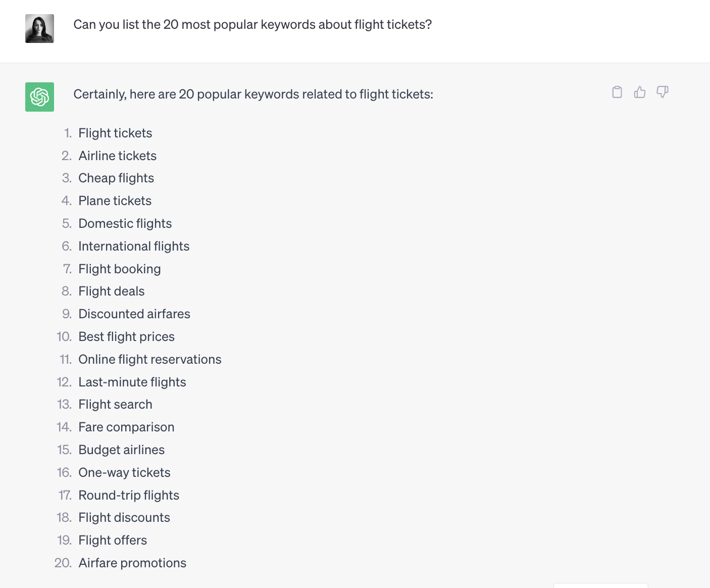Click the green ChatGPT logo avatar
Screen dimensions: 710x588
click(39, 97)
